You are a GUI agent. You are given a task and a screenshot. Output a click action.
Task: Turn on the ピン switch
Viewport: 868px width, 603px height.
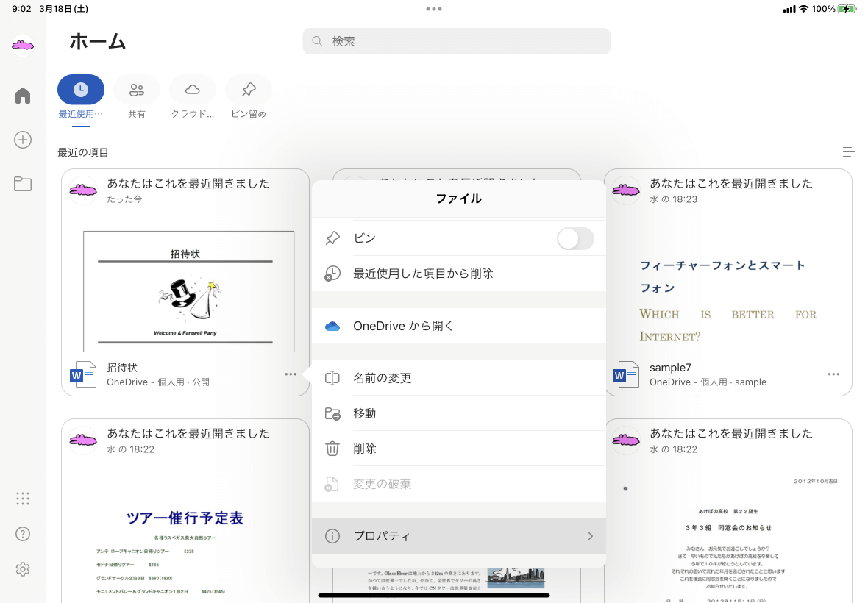pos(575,239)
